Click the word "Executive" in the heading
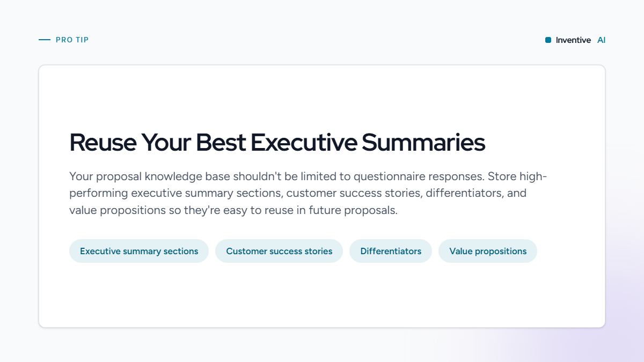This screenshot has width=644, height=362. pyautogui.click(x=304, y=143)
